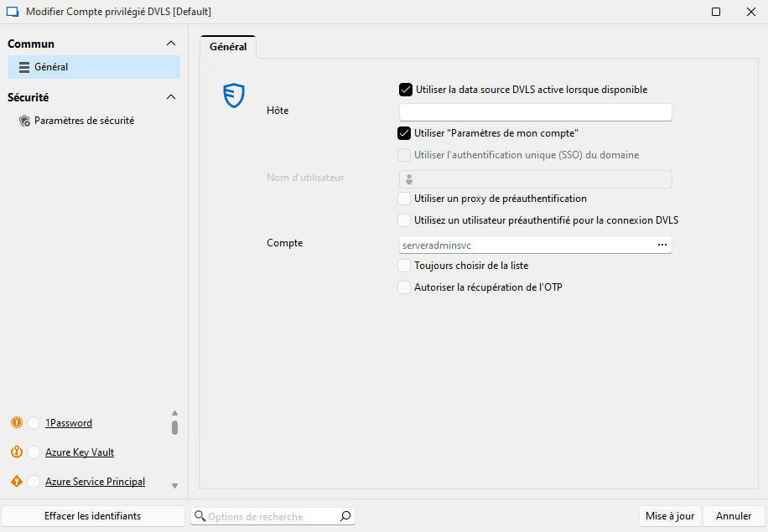
Task: Click the 1Password vault icon
Action: pyautogui.click(x=17, y=422)
